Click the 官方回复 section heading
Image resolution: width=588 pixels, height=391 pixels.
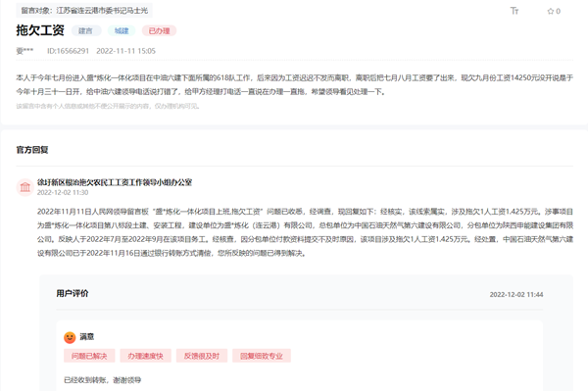pyautogui.click(x=32, y=150)
